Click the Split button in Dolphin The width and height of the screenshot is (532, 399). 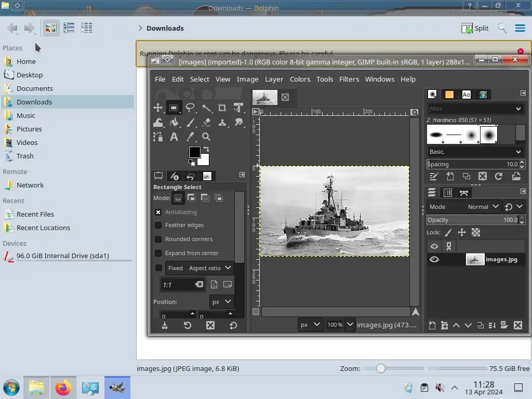coord(475,28)
